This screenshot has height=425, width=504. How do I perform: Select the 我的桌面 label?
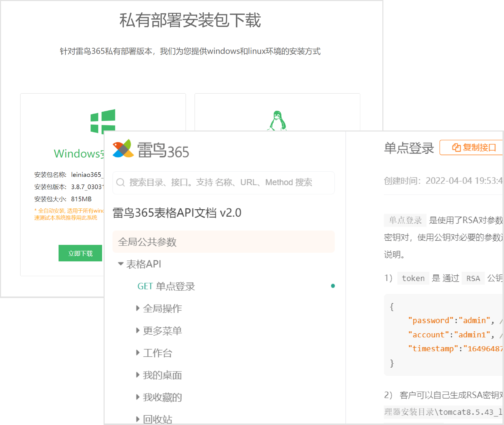(162, 375)
